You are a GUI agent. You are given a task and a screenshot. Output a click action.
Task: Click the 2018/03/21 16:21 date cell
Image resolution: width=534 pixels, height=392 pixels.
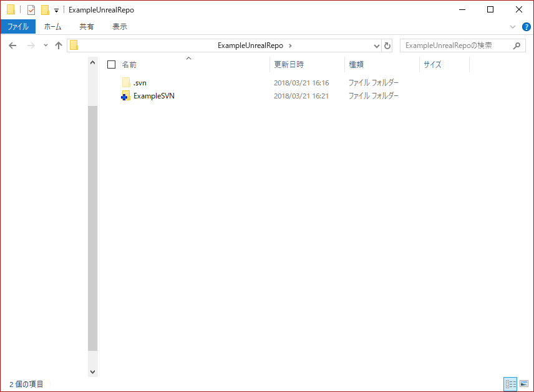click(x=301, y=96)
